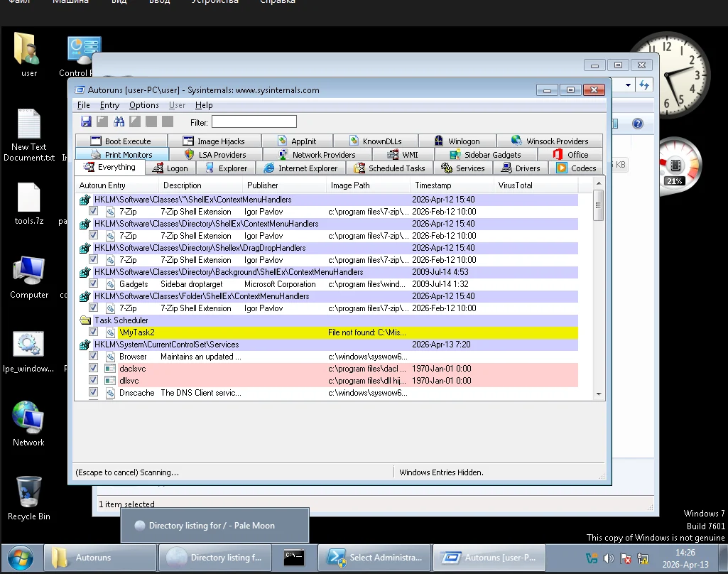Click the list scrollbar up arrow
The width and height of the screenshot is (728, 574).
pos(599,183)
